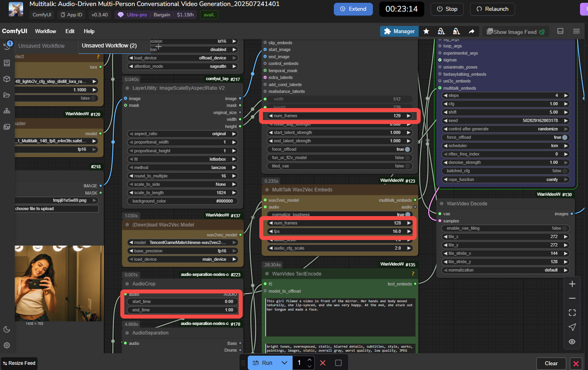Click the Ultra-pro diamond badge

(x=132, y=15)
